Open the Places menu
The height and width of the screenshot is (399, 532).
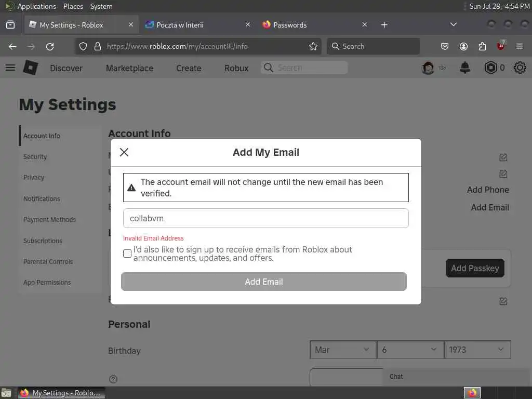coord(73,6)
